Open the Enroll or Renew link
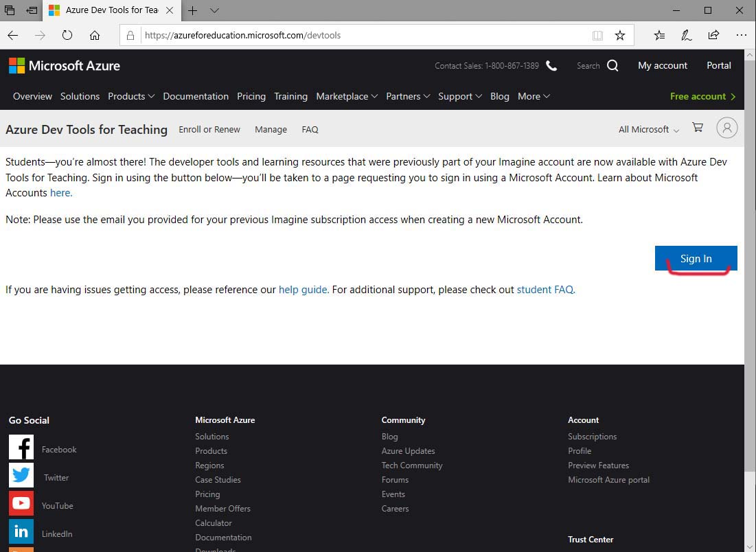The image size is (756, 552). [x=209, y=130]
